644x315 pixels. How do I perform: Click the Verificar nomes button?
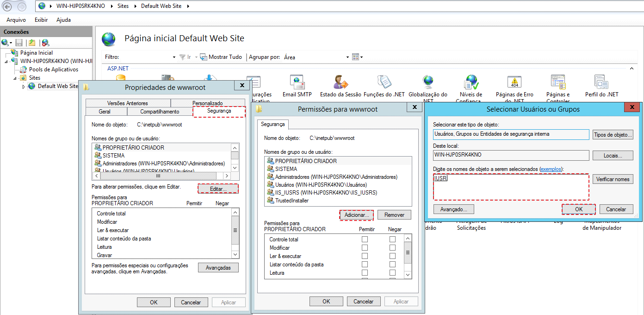613,179
